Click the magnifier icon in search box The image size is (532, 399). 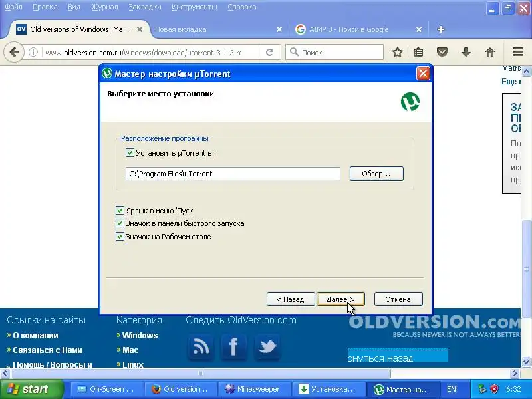pyautogui.click(x=294, y=52)
